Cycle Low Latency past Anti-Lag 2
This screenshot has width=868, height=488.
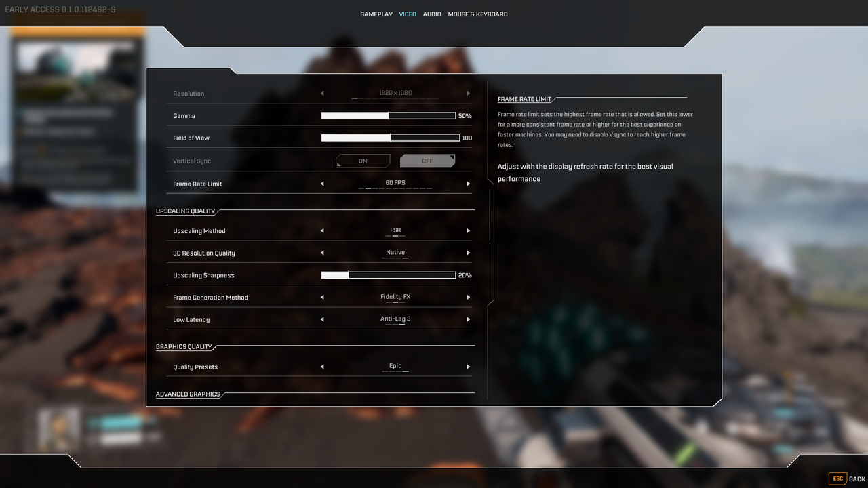pyautogui.click(x=468, y=319)
